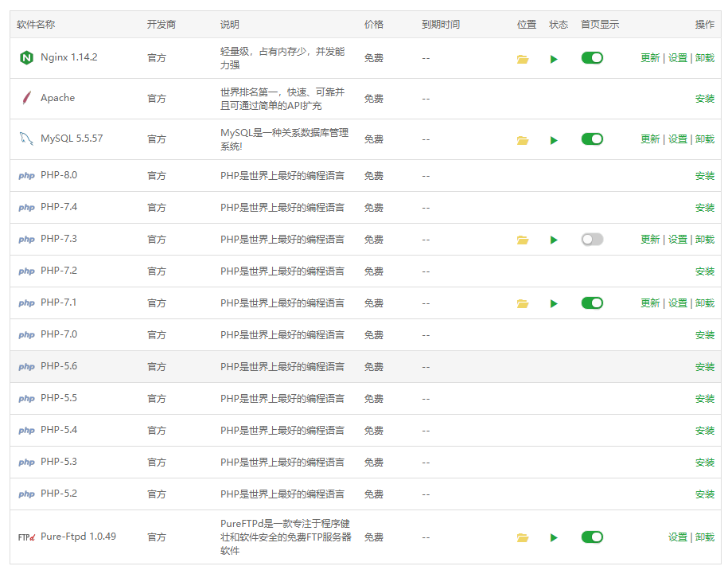Viewport: 728px width, 570px height.
Task: Select the MySQL 5.5.57 name text
Action: click(x=72, y=139)
